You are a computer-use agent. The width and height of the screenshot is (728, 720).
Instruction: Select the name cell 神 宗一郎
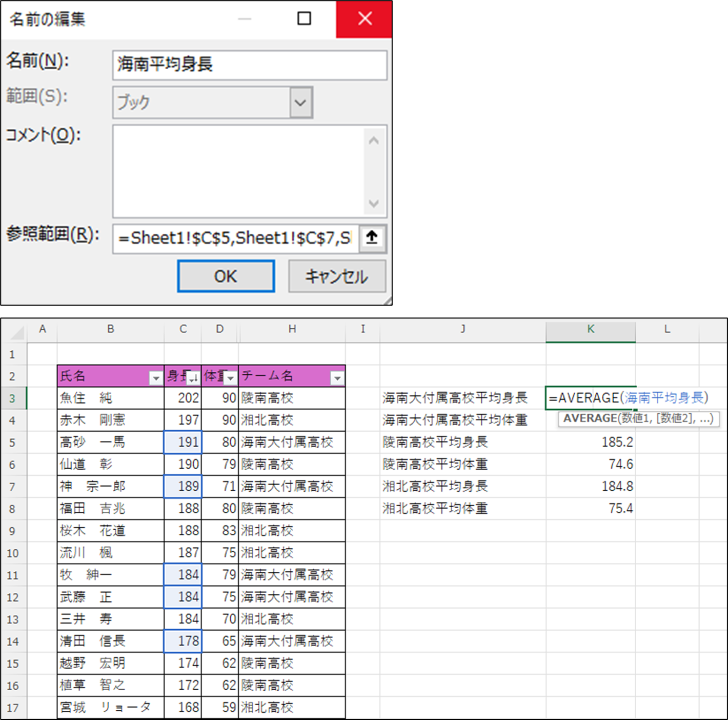point(111,487)
